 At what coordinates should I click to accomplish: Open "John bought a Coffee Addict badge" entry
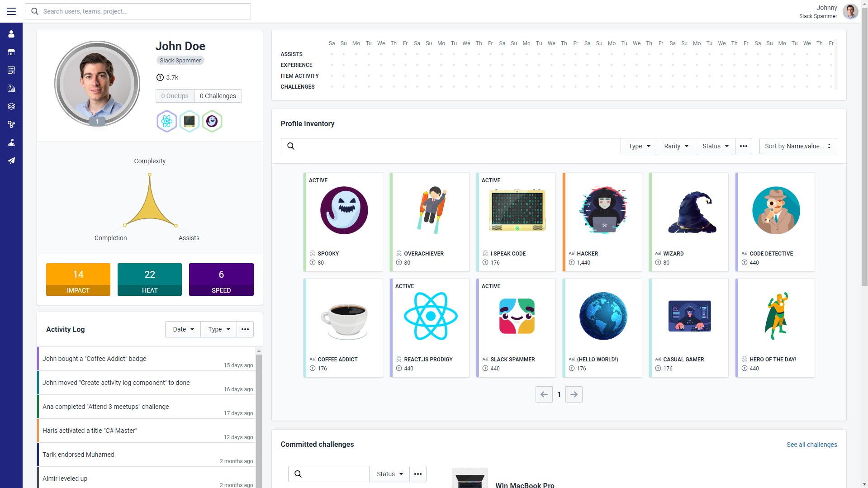[147, 359]
